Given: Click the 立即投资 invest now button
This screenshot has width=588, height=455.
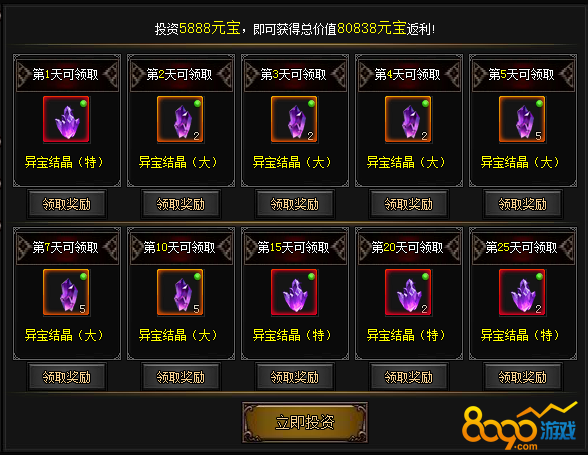Looking at the screenshot, I should click(x=305, y=422).
